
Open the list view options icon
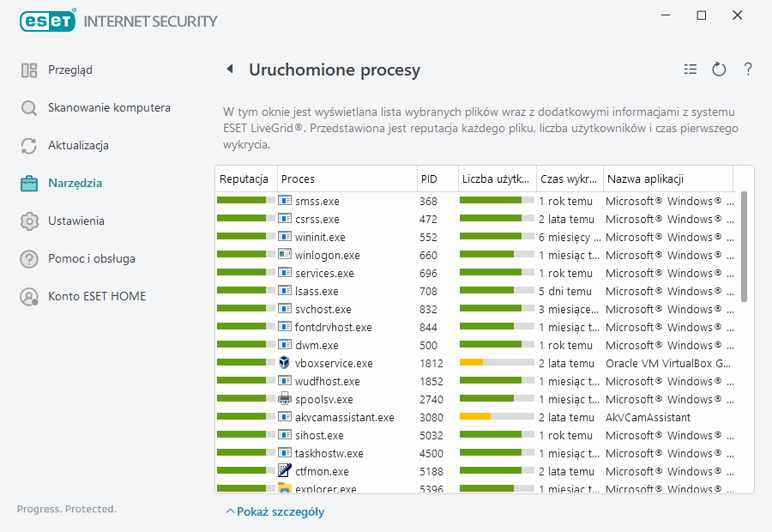pos(691,70)
